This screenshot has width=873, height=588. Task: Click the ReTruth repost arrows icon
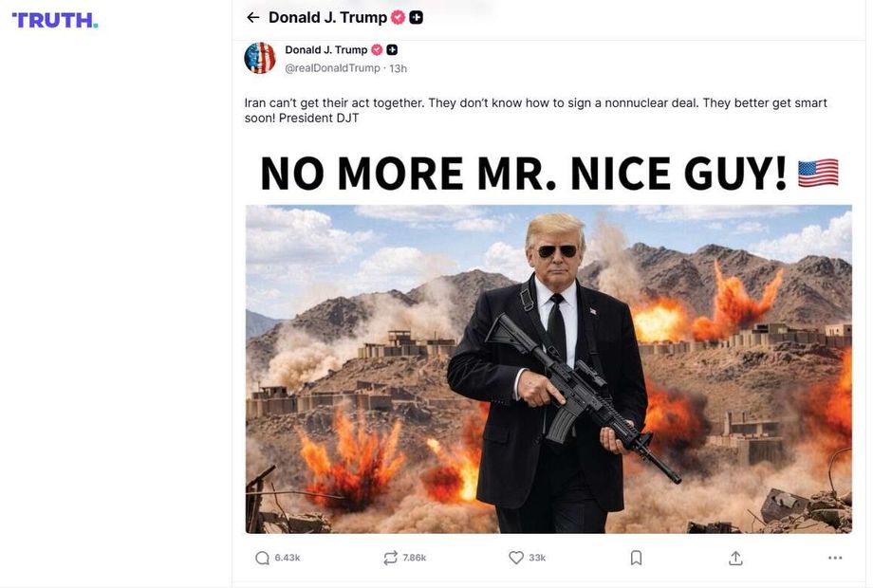click(390, 558)
